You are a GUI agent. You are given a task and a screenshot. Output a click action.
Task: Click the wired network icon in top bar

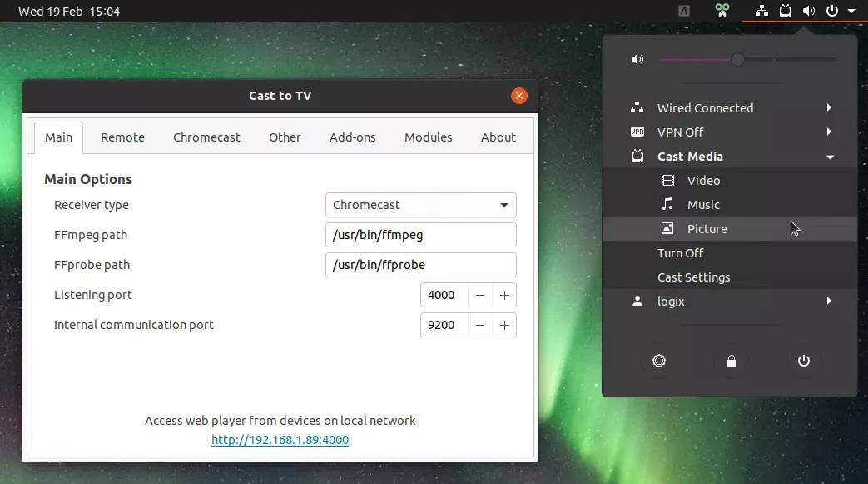pyautogui.click(x=761, y=11)
